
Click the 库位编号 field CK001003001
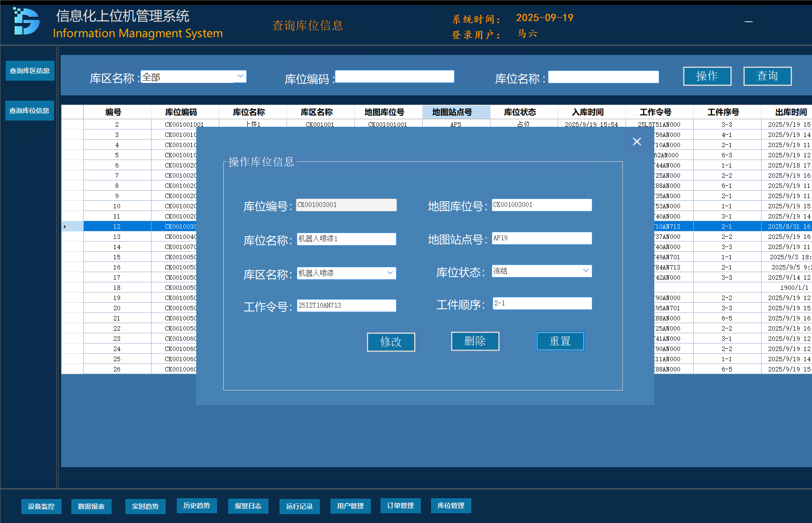pyautogui.click(x=346, y=205)
